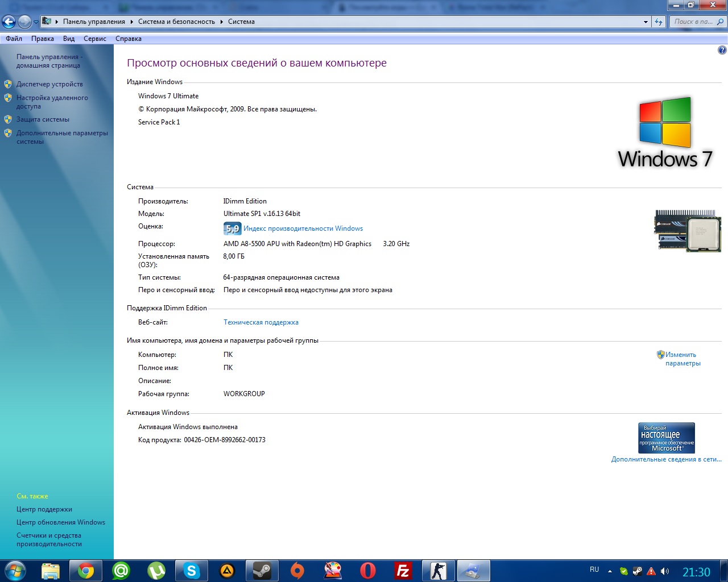The image size is (728, 582).
Task: Click the product code 00426-OEM-8992662-00173
Action: tap(225, 440)
